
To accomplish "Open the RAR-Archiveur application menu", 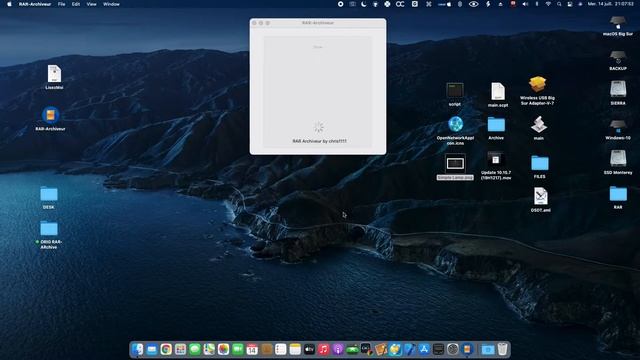I will [35, 4].
